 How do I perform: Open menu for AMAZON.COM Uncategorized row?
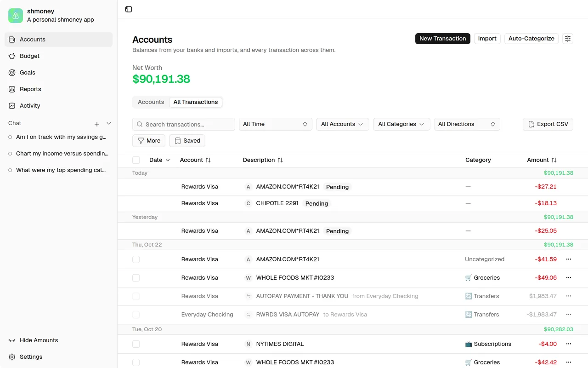(x=569, y=259)
